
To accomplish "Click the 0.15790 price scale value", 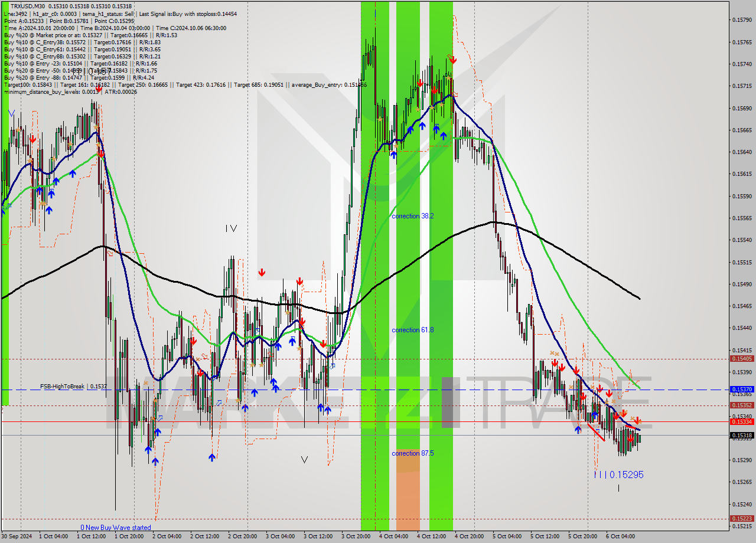I will (x=742, y=20).
